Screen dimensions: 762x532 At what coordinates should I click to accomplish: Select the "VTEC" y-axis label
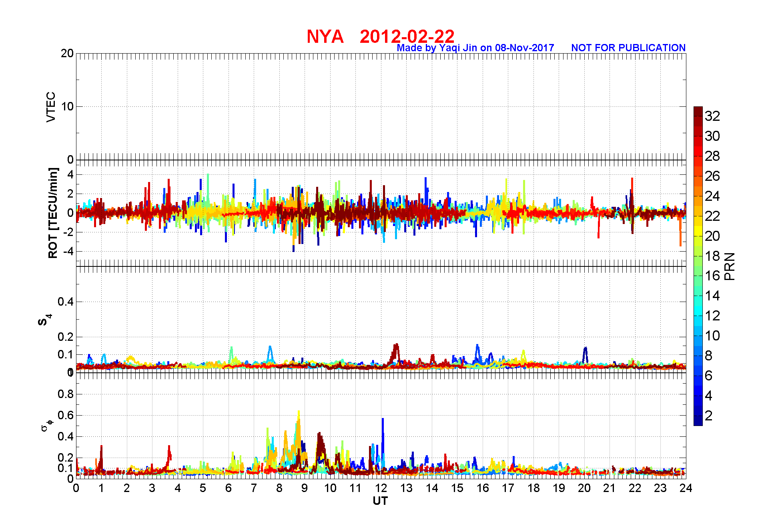pyautogui.click(x=51, y=107)
